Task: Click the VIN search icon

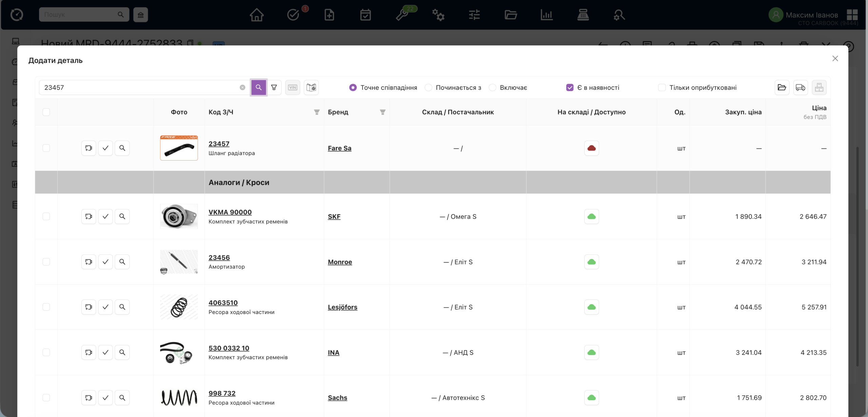Action: [292, 87]
